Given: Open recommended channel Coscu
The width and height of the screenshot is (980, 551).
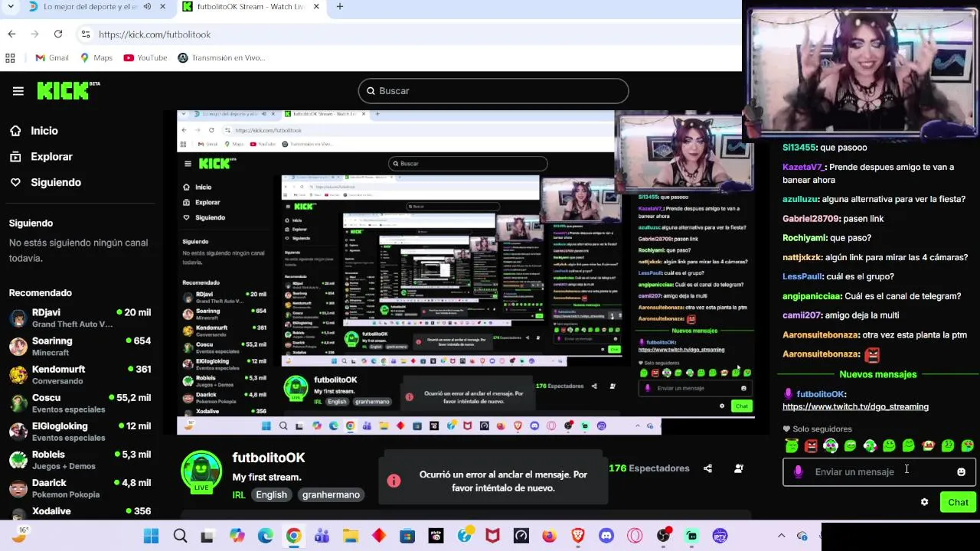Looking at the screenshot, I should pyautogui.click(x=80, y=403).
